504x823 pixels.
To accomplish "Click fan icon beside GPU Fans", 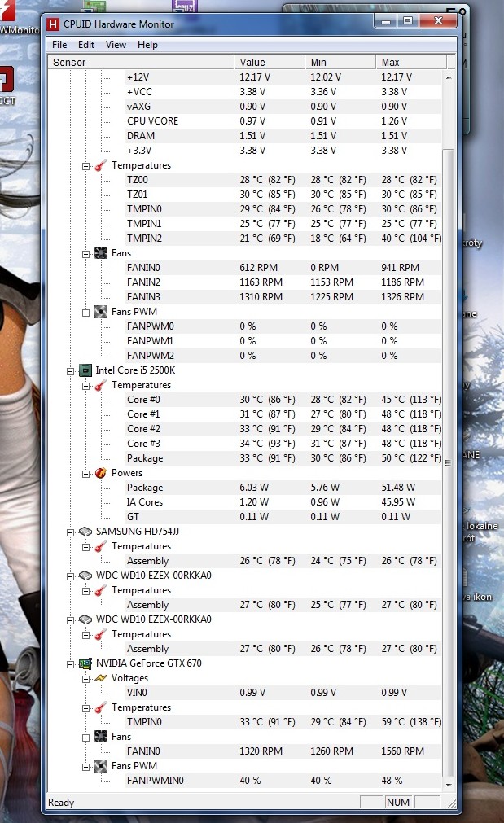I will click(x=100, y=737).
